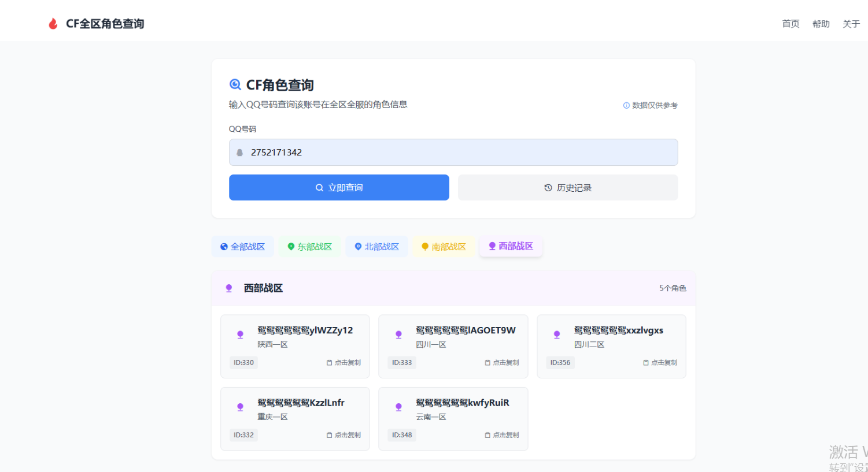868x472 pixels.
Task: Click the character name ending in ylWZZy12
Action: pos(305,330)
